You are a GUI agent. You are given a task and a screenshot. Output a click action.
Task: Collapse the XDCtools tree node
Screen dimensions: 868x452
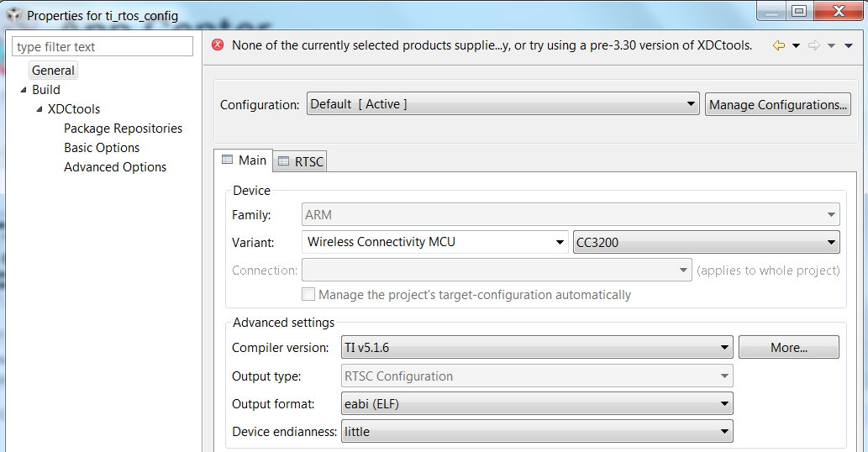39,109
